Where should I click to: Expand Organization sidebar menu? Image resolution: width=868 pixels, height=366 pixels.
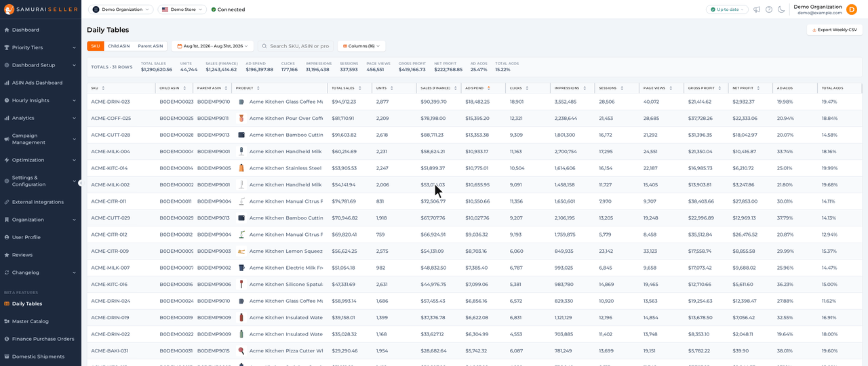(x=41, y=220)
